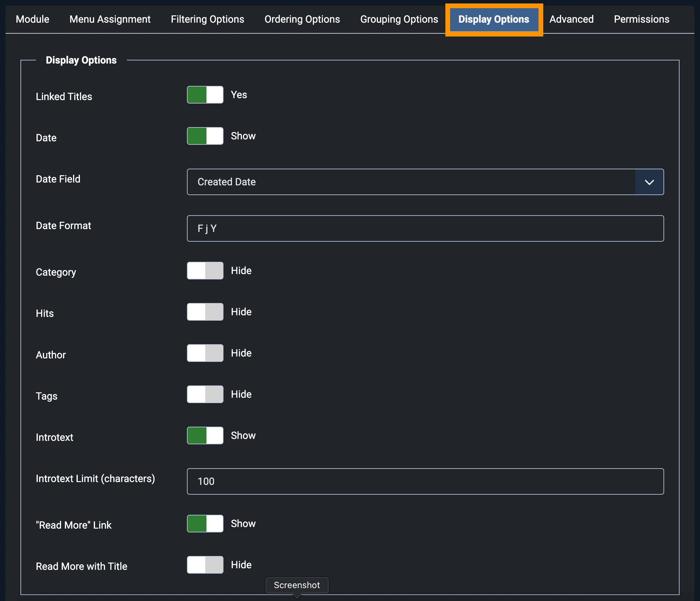Toggle the Date show switch
Image resolution: width=700 pixels, height=601 pixels.
[205, 136]
